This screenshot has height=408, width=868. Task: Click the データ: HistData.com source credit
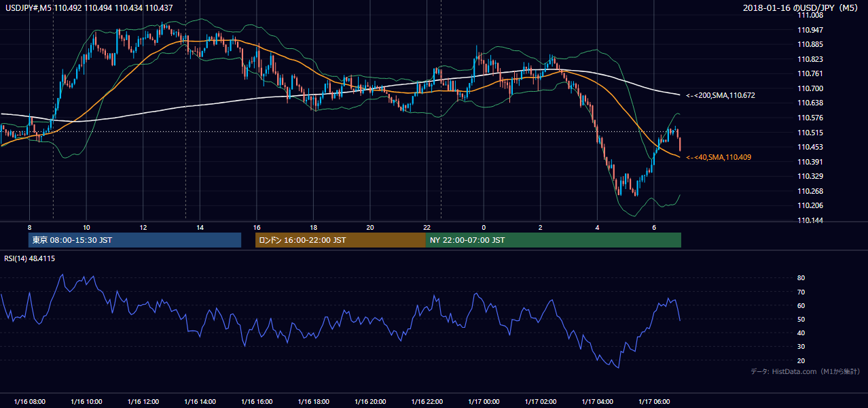point(806,371)
